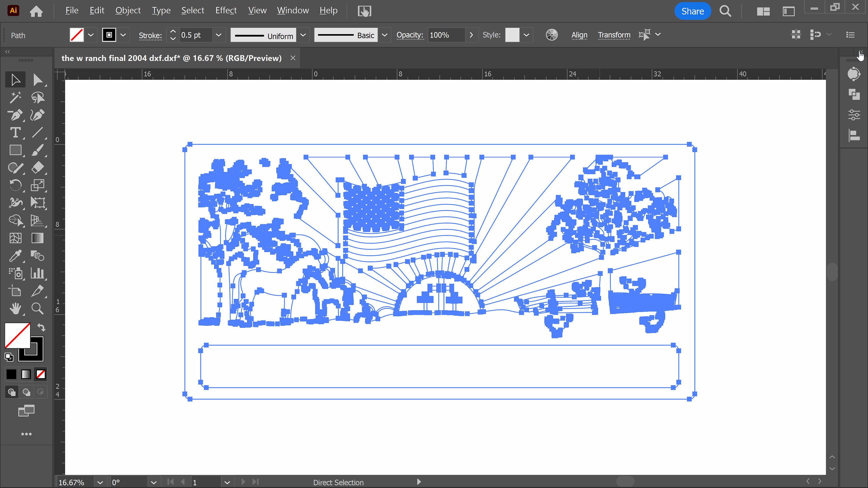Grab the Hand tool
This screenshot has width=868, height=488.
15,308
